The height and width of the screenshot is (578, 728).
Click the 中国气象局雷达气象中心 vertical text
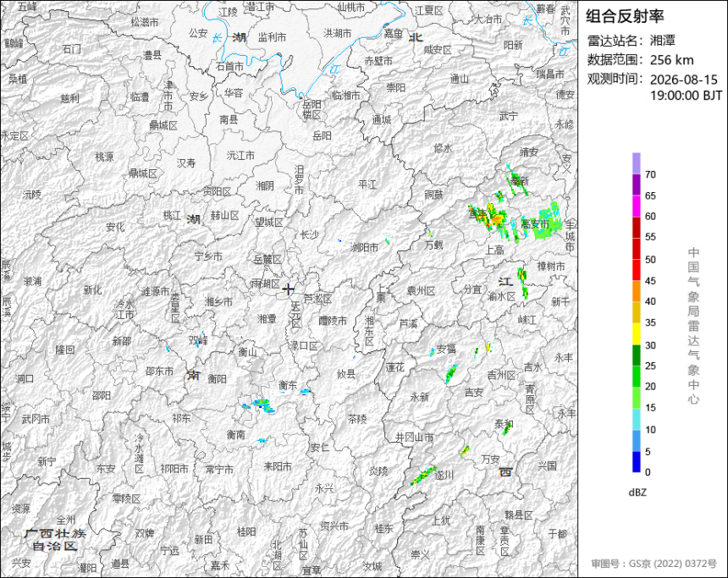(x=693, y=326)
